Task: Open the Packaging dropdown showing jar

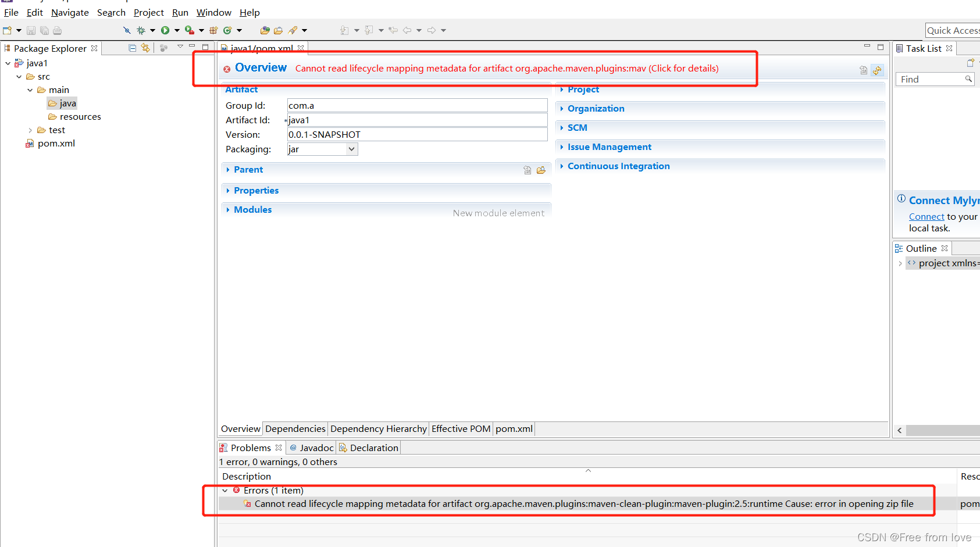Action: [x=351, y=149]
